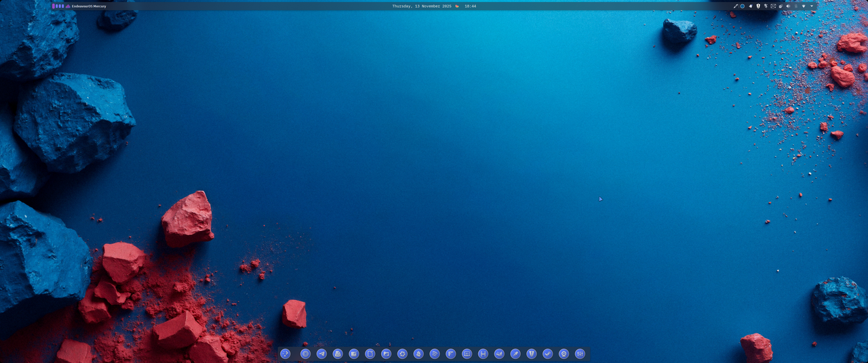Launch Telegram paper-plane icon in dock
Viewport: 868px width, 363px height.
[321, 354]
